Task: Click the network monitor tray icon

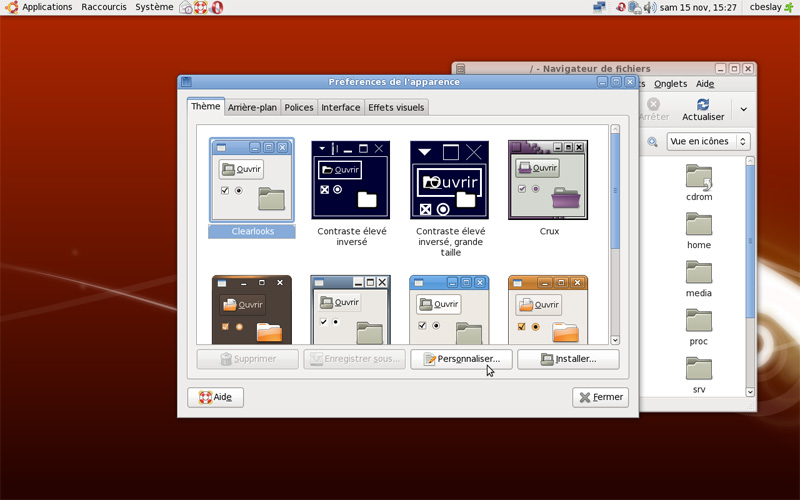Action: [x=599, y=7]
